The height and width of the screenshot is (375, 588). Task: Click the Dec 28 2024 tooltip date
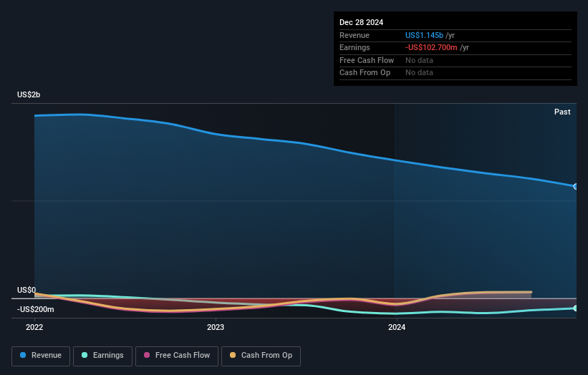pos(361,22)
